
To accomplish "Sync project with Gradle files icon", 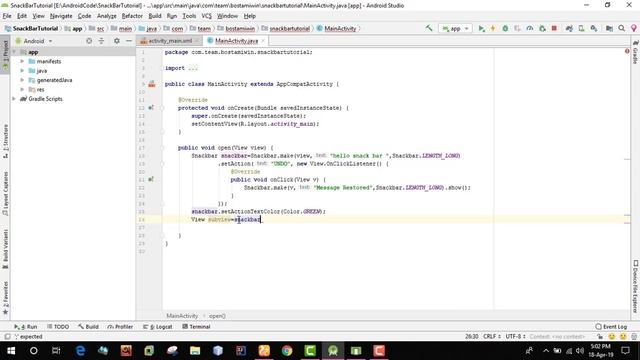I will coord(569,28).
